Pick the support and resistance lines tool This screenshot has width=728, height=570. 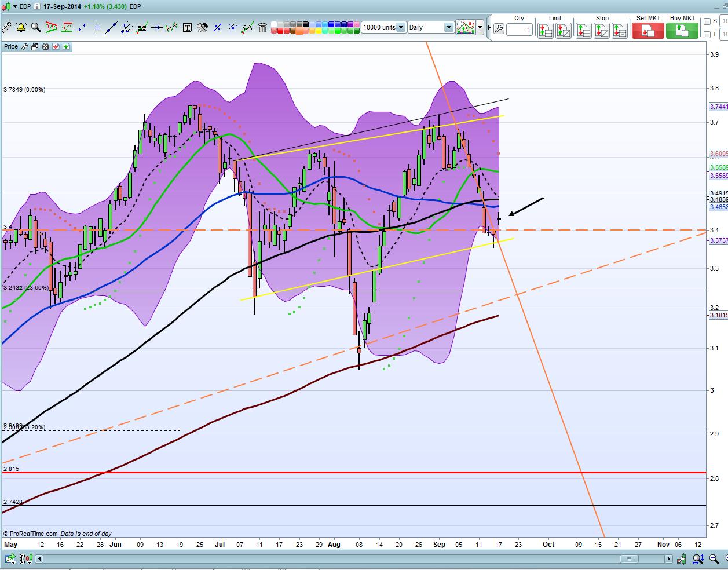(x=67, y=27)
